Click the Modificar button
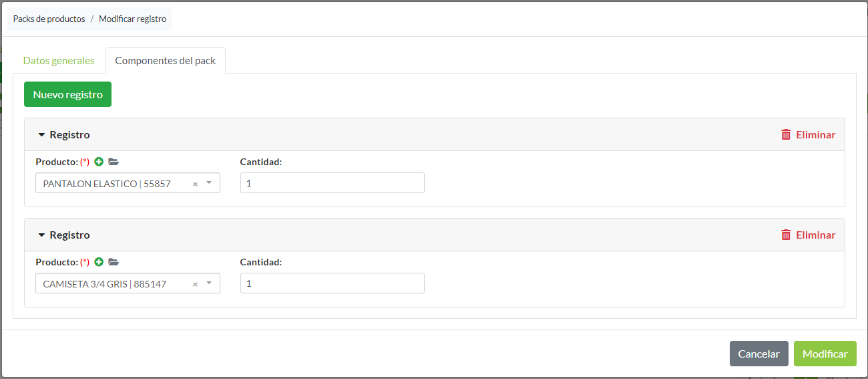 [825, 354]
